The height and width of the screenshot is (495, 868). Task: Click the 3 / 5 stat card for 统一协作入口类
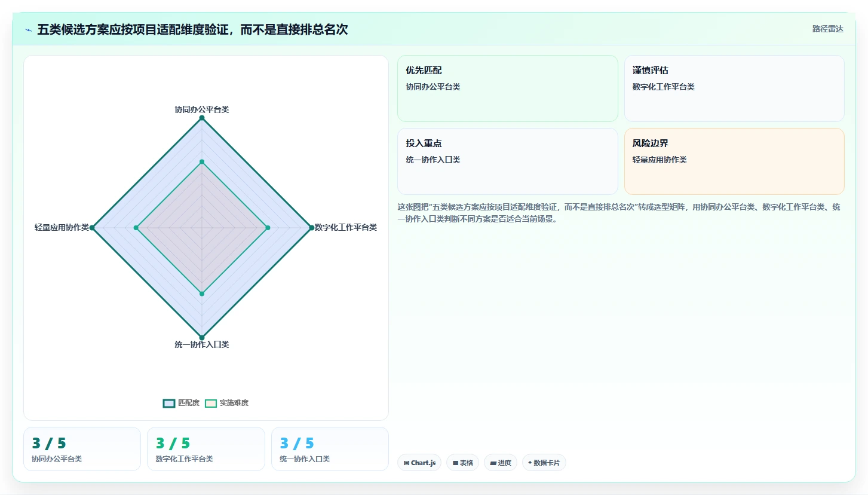pyautogui.click(x=330, y=449)
